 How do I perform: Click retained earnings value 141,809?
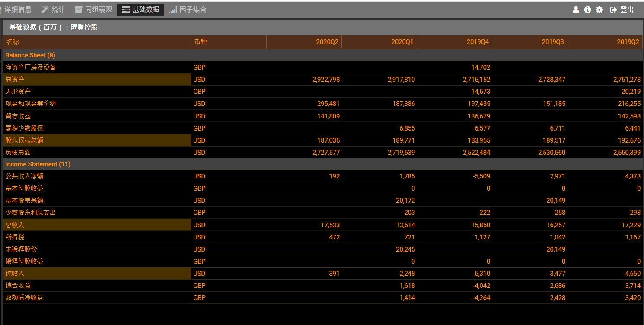[328, 116]
